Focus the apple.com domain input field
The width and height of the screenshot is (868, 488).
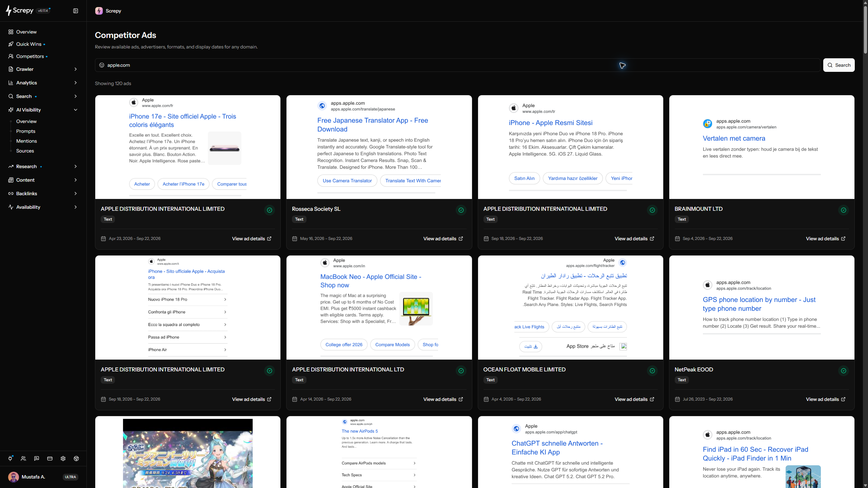click(457, 65)
